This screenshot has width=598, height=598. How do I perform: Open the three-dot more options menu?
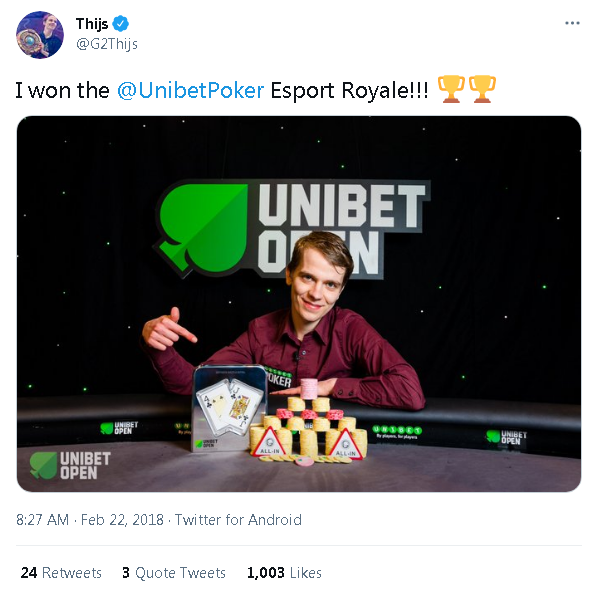tap(572, 23)
